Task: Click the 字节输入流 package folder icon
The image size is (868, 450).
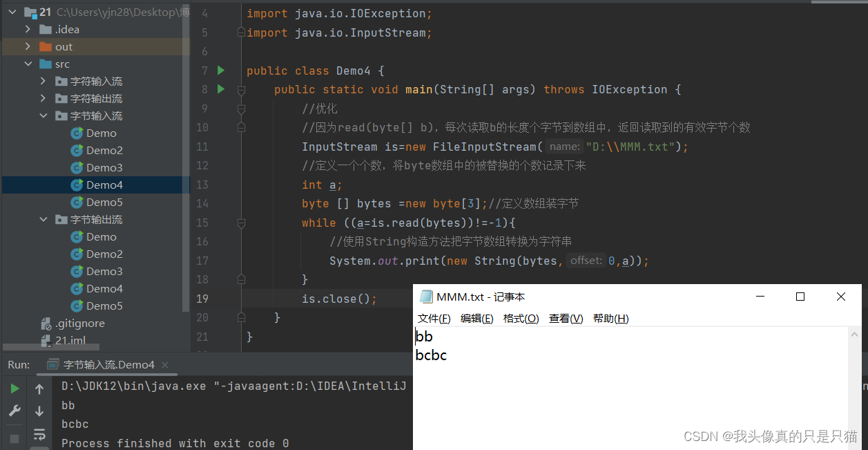Action: (61, 115)
